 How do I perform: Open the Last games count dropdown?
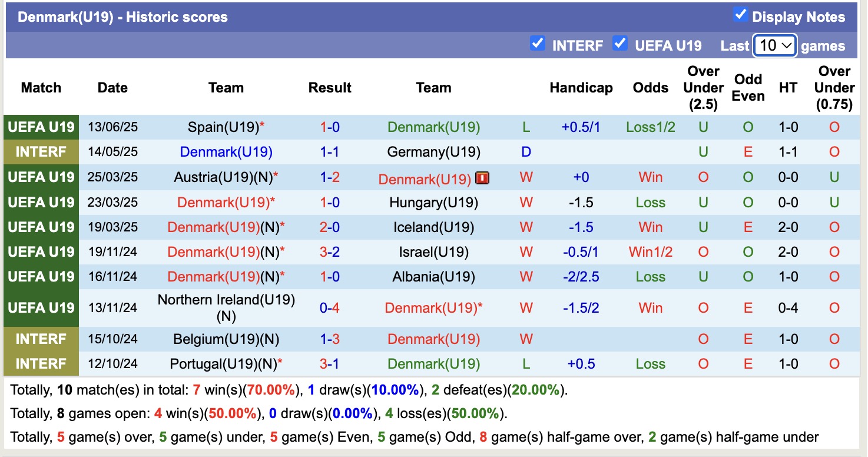774,45
